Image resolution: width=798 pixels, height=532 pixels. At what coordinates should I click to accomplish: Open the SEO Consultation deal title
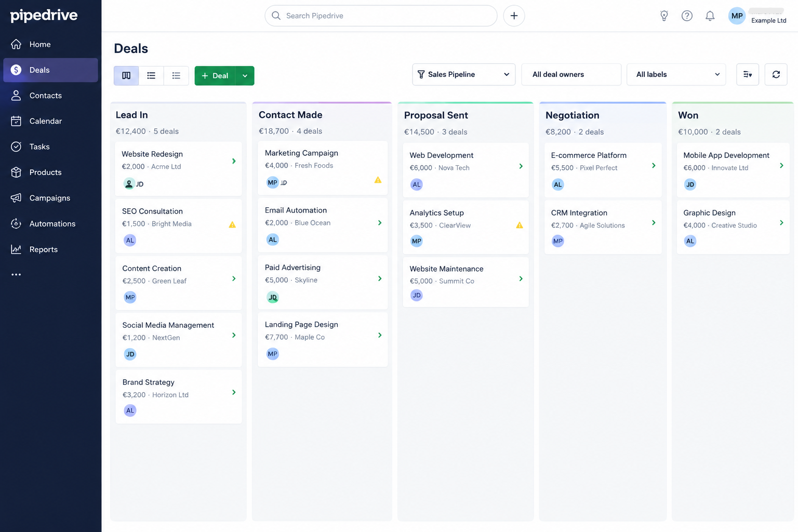pos(152,211)
